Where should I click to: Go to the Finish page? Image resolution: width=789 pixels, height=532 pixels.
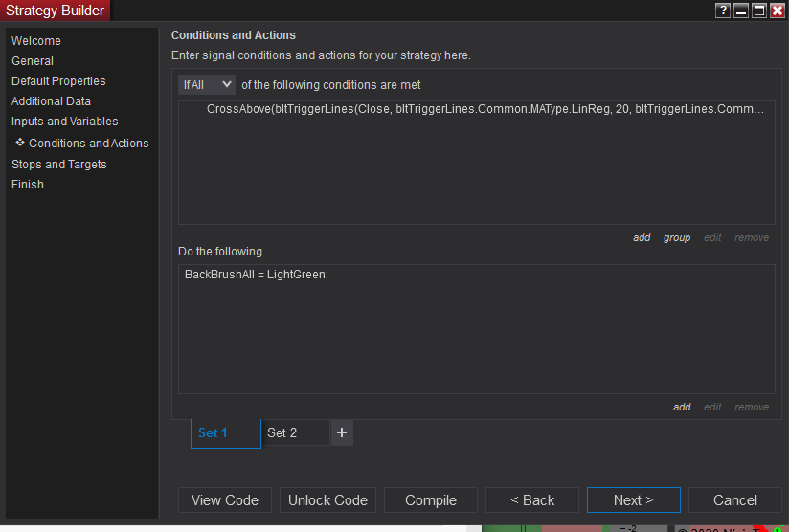click(28, 185)
